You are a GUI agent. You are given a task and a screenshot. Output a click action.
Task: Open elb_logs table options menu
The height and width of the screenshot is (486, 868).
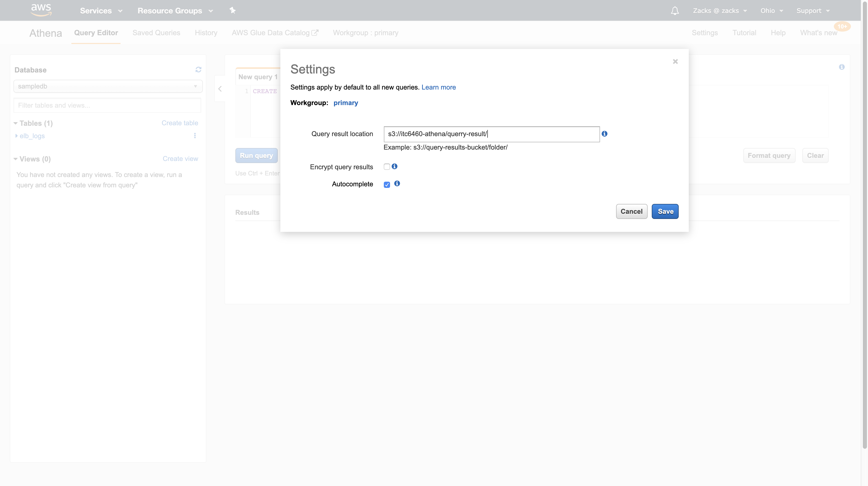click(195, 136)
